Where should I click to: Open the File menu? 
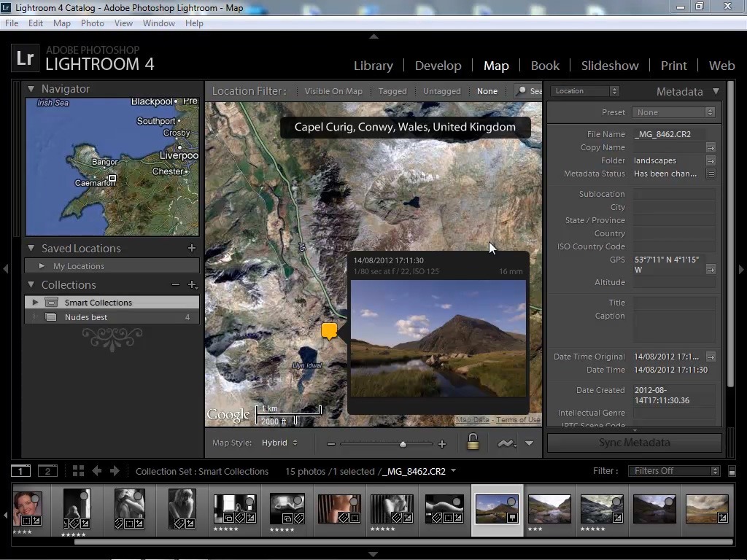coord(12,23)
